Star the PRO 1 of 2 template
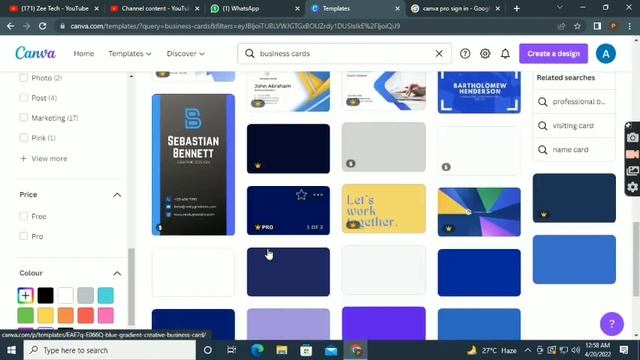 tap(301, 195)
